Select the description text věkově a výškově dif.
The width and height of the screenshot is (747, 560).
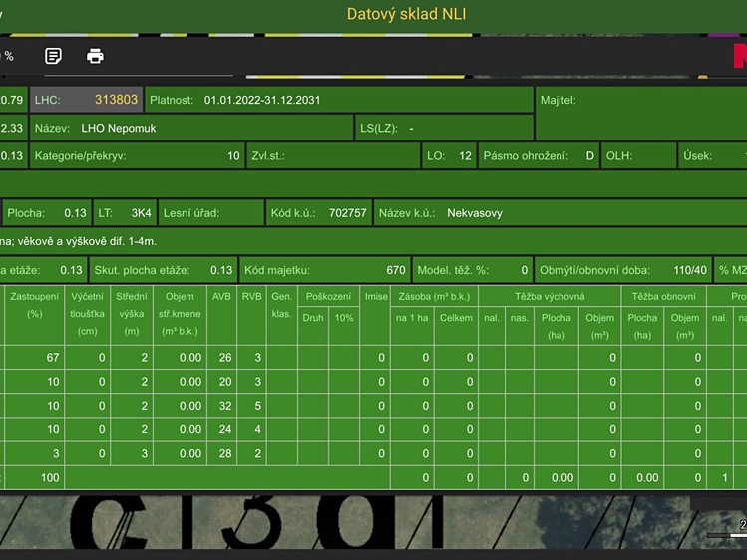tap(72, 241)
